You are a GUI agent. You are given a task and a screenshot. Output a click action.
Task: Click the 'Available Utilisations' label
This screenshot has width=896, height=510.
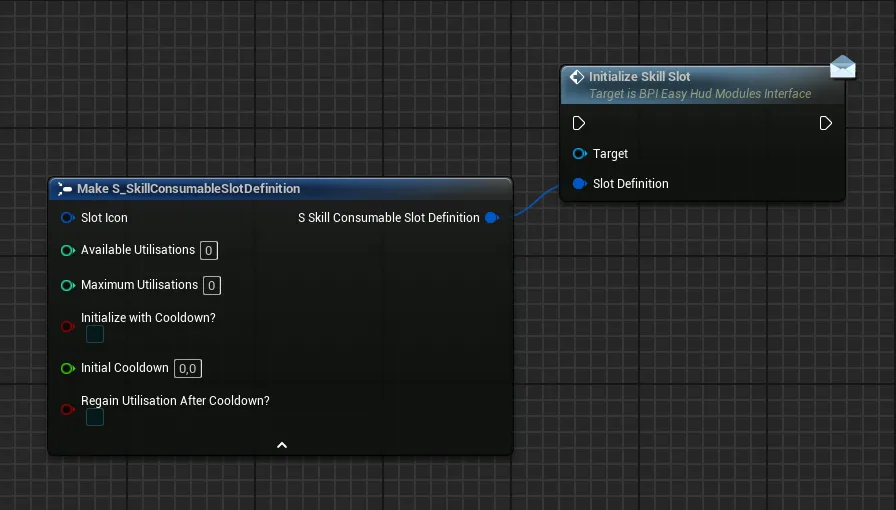(x=138, y=250)
